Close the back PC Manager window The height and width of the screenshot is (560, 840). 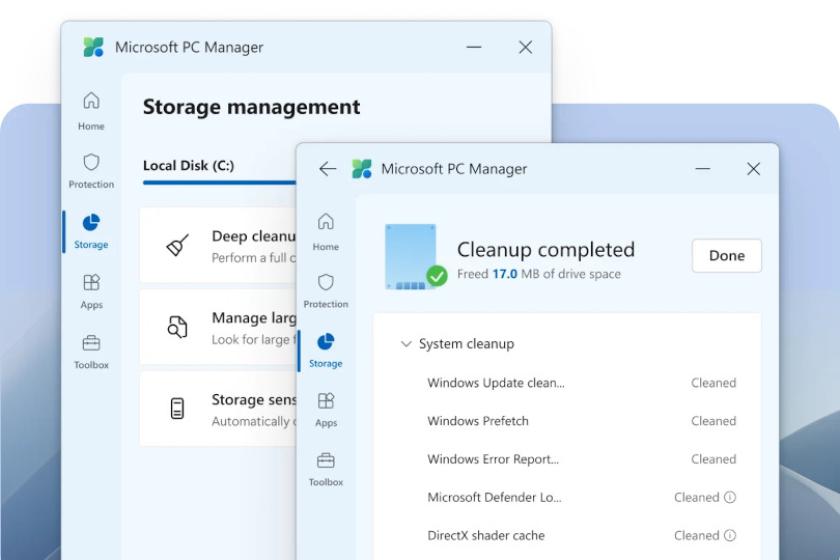point(526,47)
